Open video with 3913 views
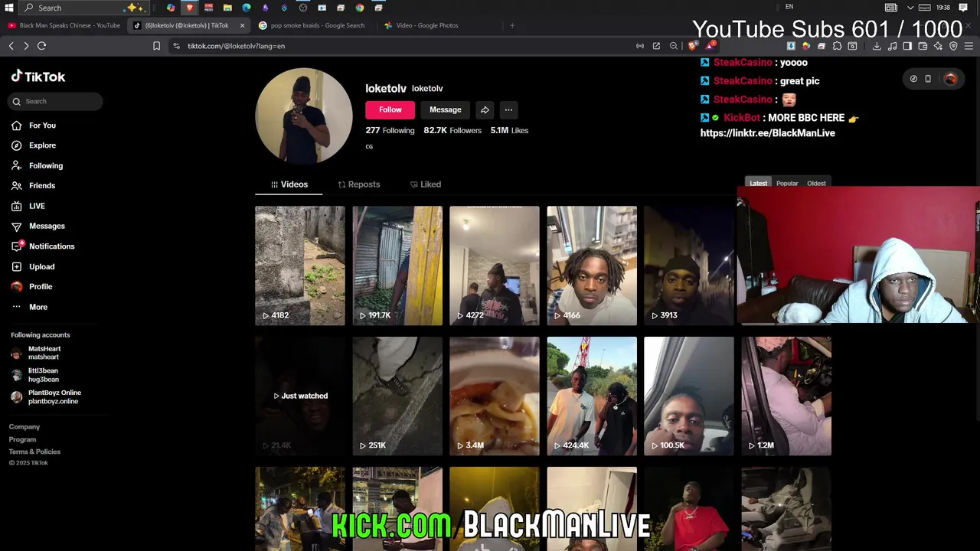The height and width of the screenshot is (551, 980). coord(689,266)
